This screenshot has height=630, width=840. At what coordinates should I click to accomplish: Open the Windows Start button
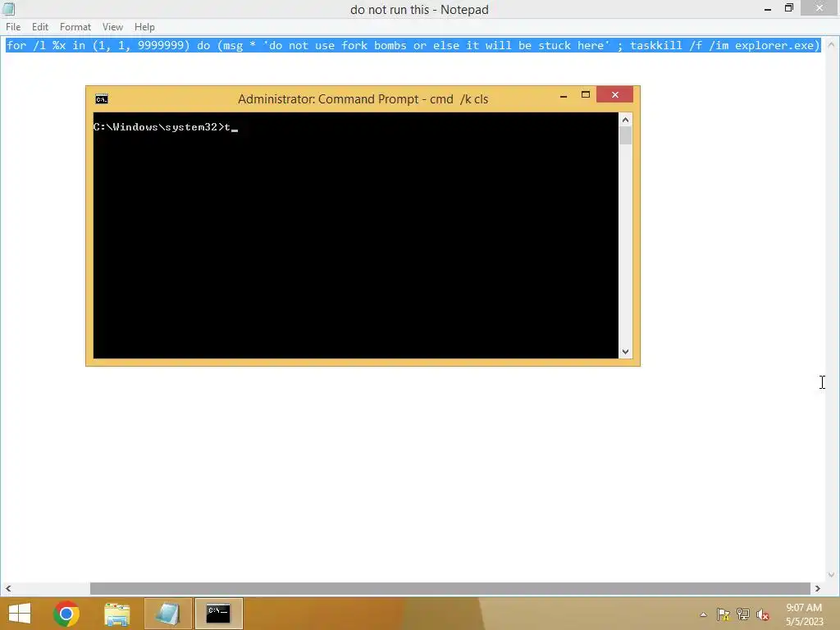20,614
